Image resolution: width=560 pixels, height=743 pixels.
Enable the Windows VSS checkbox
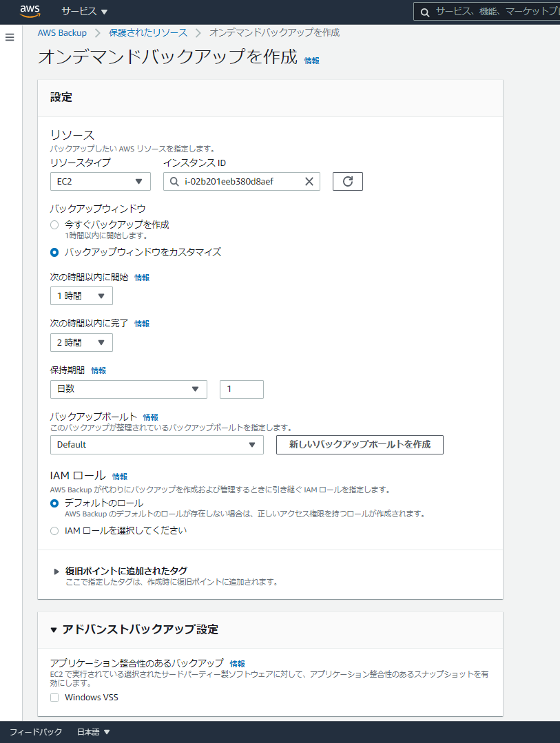[54, 698]
